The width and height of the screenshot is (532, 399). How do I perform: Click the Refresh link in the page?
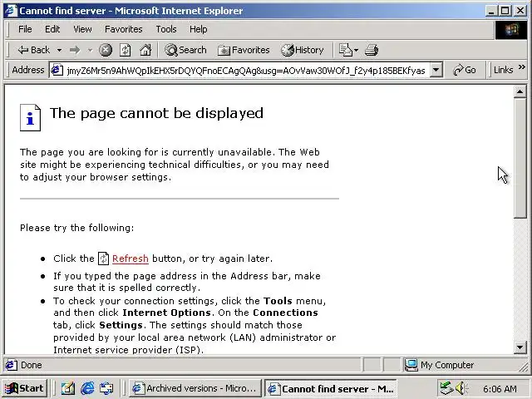131,259
